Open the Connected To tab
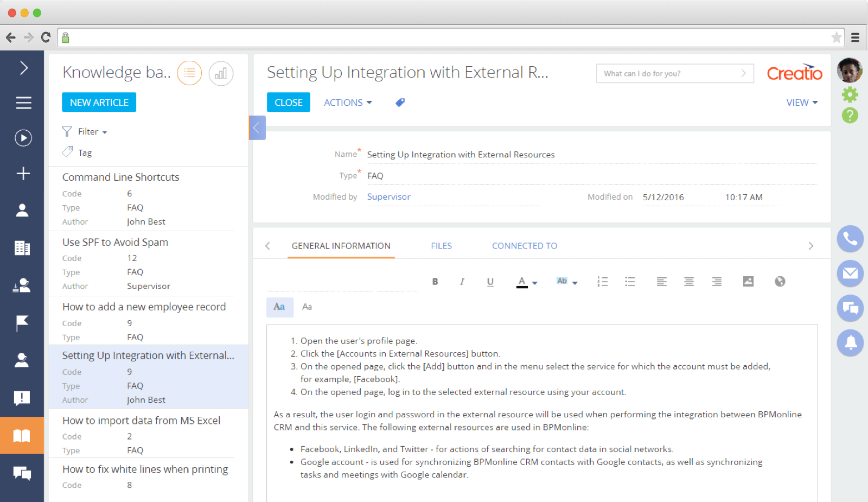The height and width of the screenshot is (502, 868). (525, 246)
